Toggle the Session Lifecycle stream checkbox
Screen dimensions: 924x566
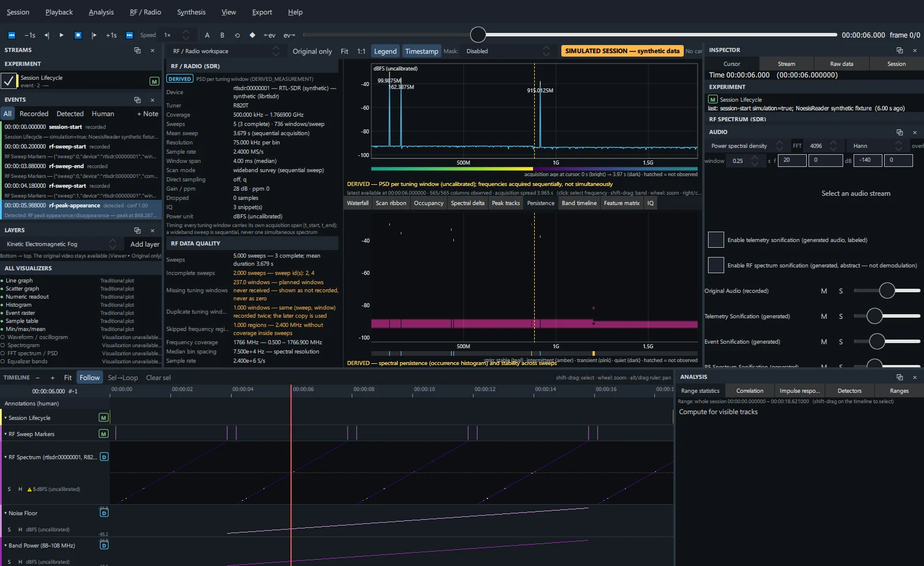click(x=9, y=81)
